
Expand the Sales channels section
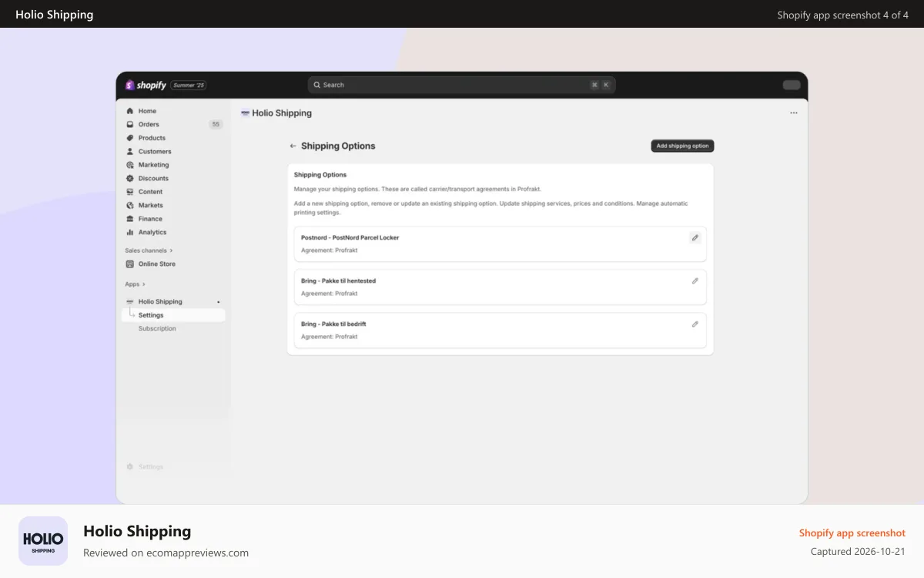(149, 250)
